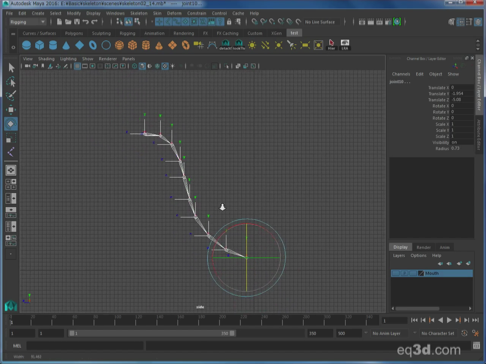Click play backwards button
This screenshot has height=364, width=486.
tap(440, 320)
